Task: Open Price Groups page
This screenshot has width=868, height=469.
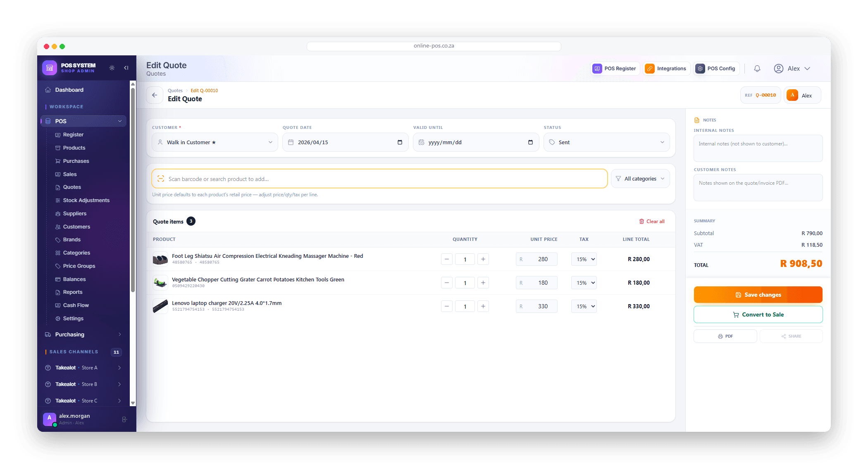Action: (x=79, y=266)
